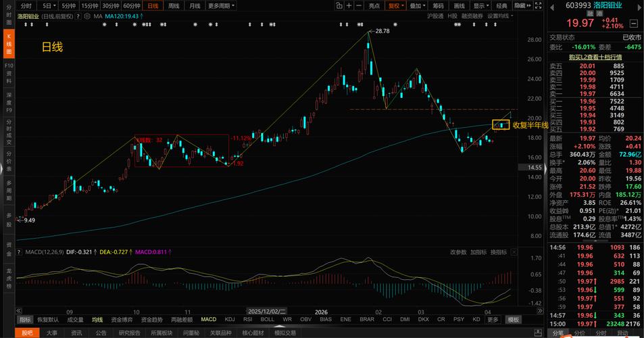The height and width of the screenshot is (338, 644).
Task: Switch to 月线 monthly tab
Action: coord(195,6)
